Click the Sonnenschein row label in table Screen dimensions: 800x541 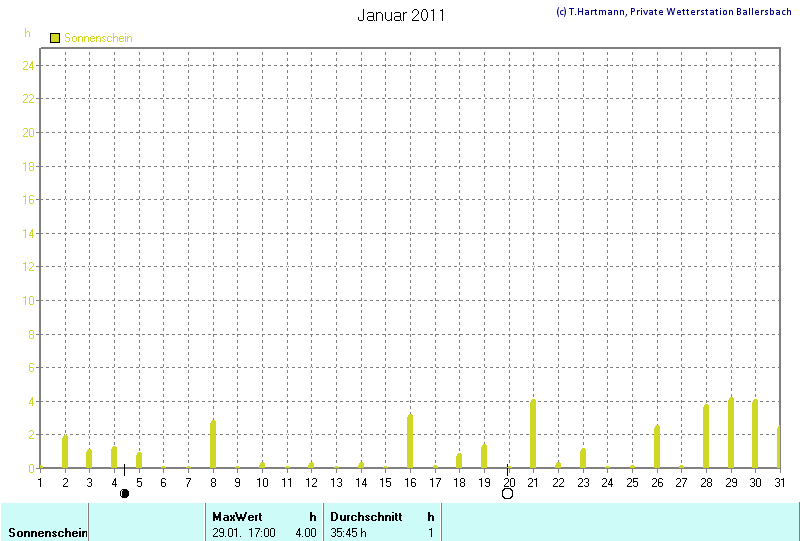tap(46, 533)
